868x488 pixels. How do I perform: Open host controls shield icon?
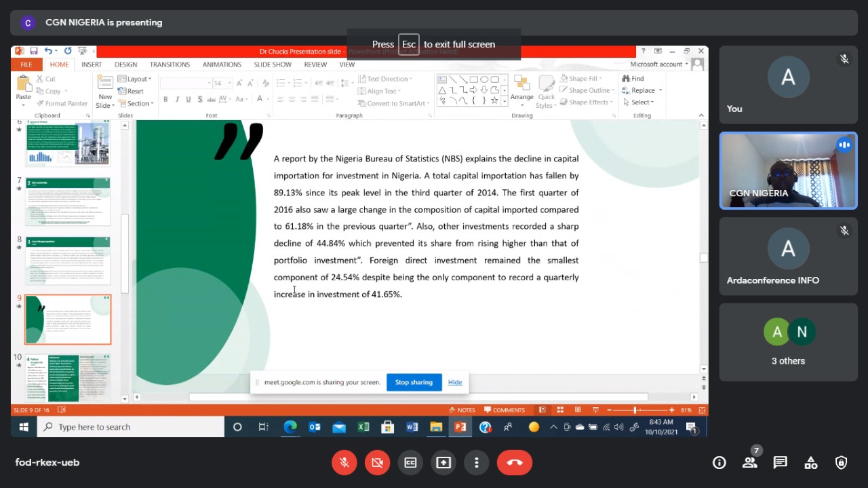click(x=842, y=462)
